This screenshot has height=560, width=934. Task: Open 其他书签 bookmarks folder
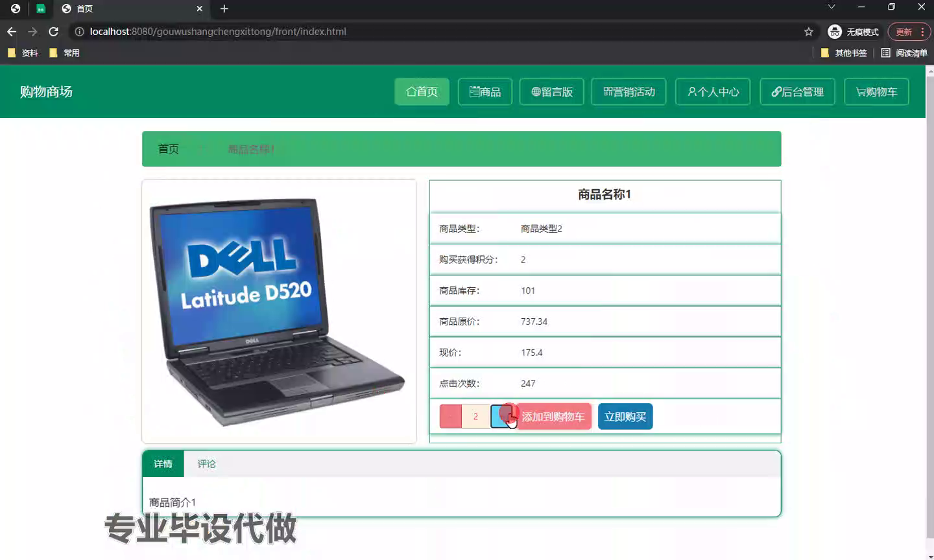844,53
